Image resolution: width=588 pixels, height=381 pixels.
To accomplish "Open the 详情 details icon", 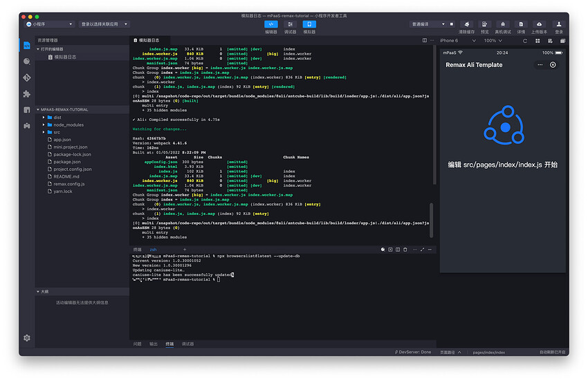I will pyautogui.click(x=521, y=24).
